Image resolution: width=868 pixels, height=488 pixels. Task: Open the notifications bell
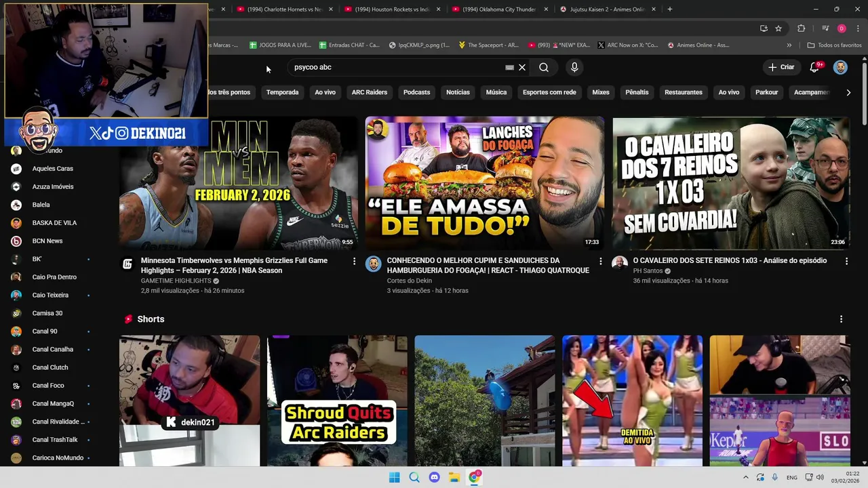(x=816, y=67)
